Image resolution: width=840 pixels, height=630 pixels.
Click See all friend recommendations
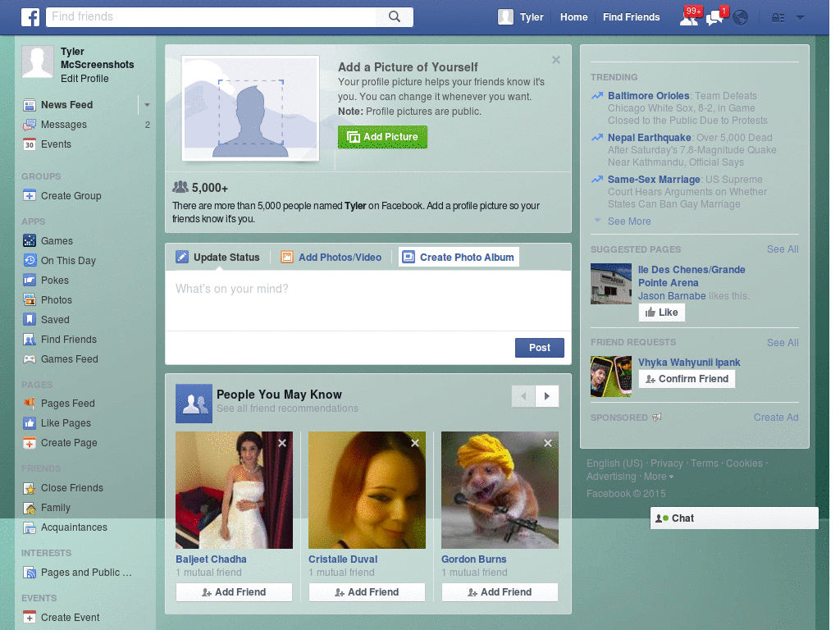(x=287, y=409)
